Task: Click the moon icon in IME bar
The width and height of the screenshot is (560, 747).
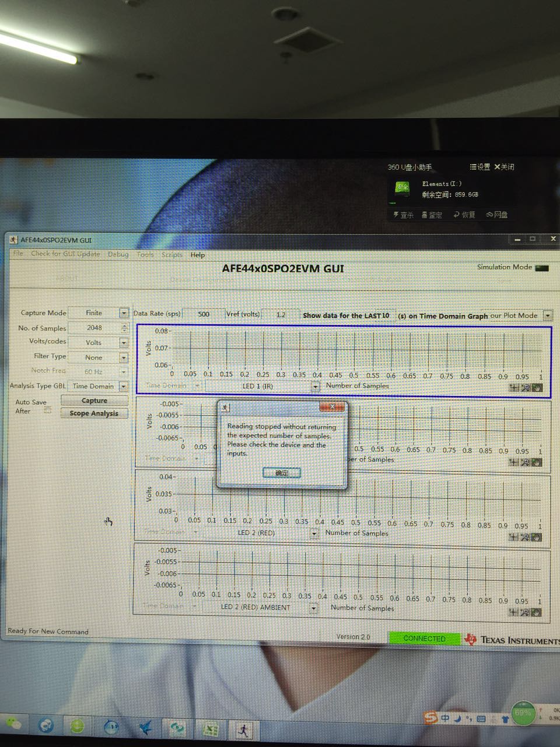Action: click(x=459, y=718)
